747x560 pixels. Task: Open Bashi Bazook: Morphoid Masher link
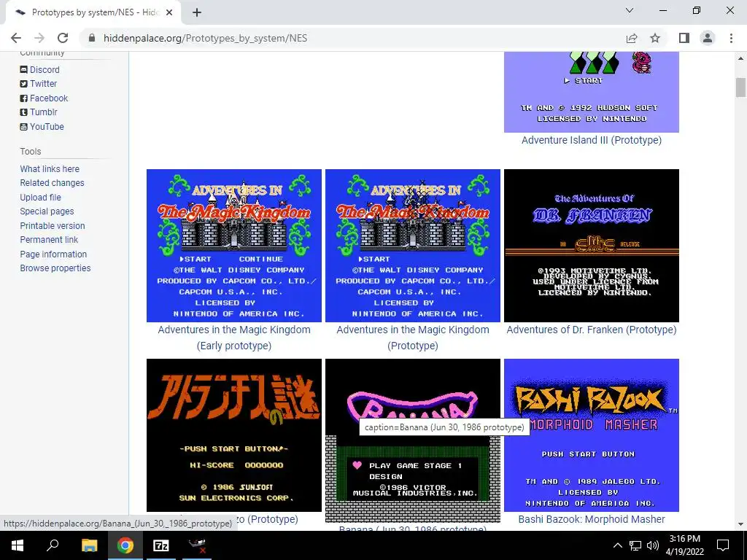tap(591, 519)
